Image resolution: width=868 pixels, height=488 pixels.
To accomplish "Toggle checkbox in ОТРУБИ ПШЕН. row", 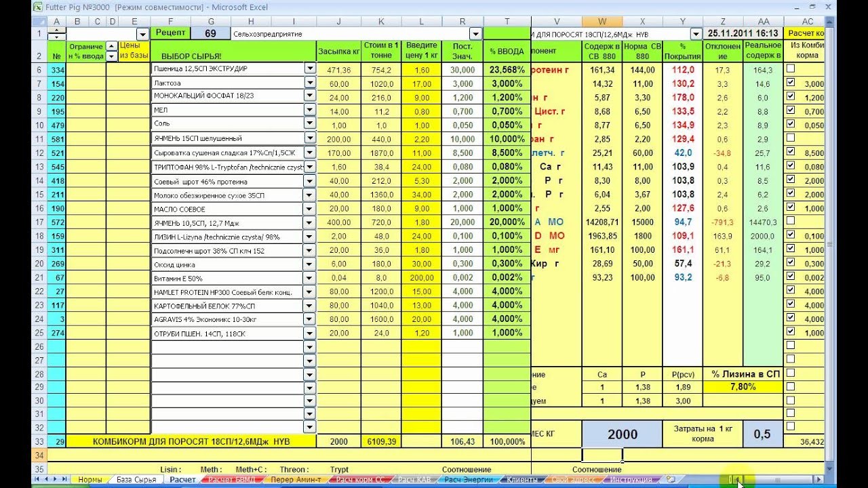I will click(791, 331).
